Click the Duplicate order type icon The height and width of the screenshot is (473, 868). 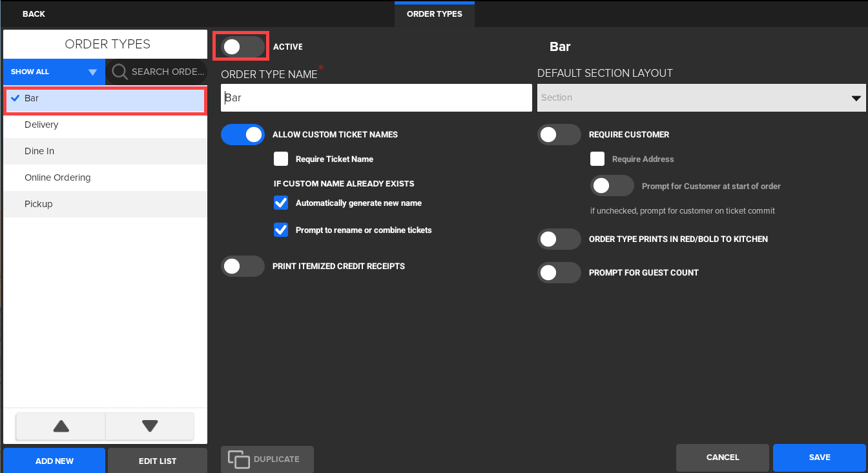238,459
